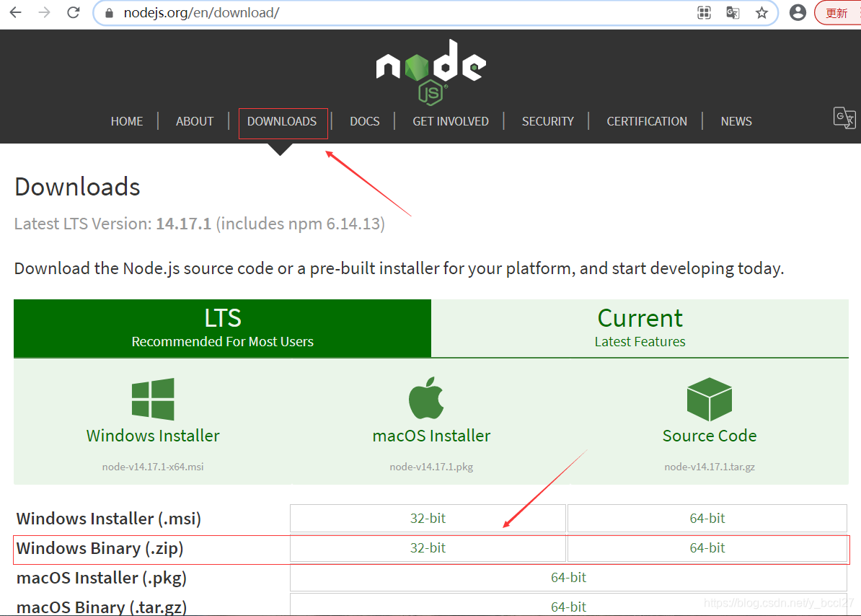Click the macOS Binary (.tar.gz) row label

(102, 607)
